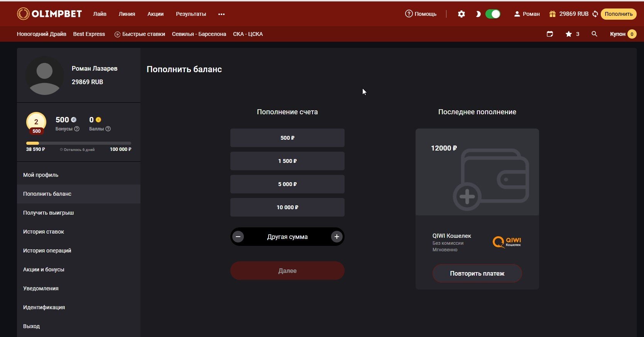The height and width of the screenshot is (337, 644).
Task: Decrease amount with minus button
Action: pos(238,237)
